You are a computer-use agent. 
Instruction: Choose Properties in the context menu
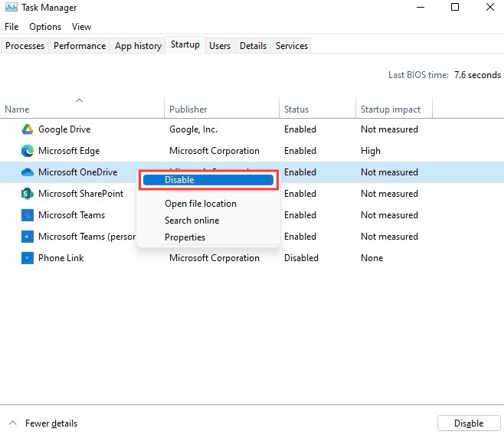[185, 237]
